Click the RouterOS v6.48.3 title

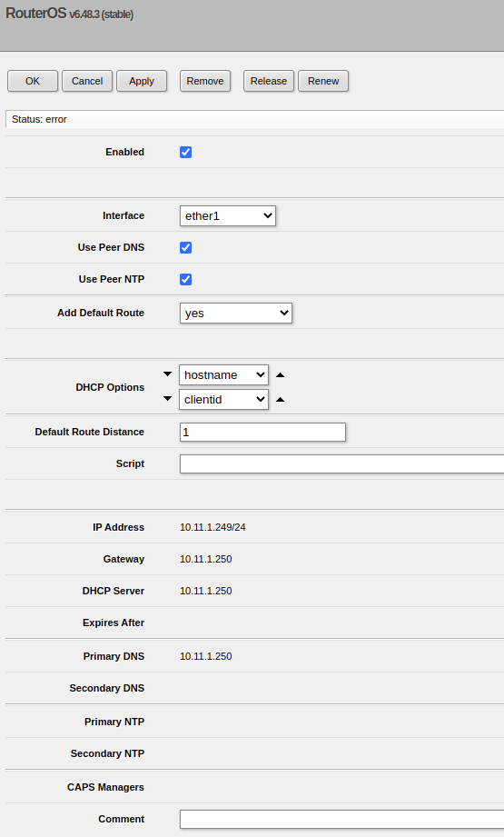click(x=69, y=14)
